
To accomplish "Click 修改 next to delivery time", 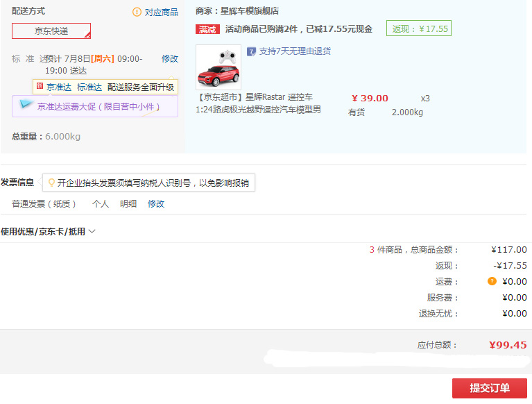I will tap(169, 59).
